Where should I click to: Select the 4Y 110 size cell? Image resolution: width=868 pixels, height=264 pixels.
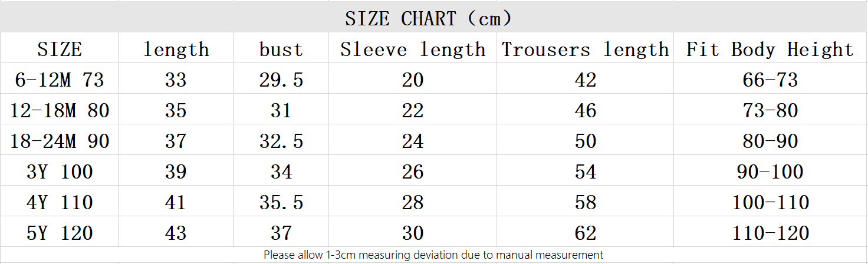[60, 202]
